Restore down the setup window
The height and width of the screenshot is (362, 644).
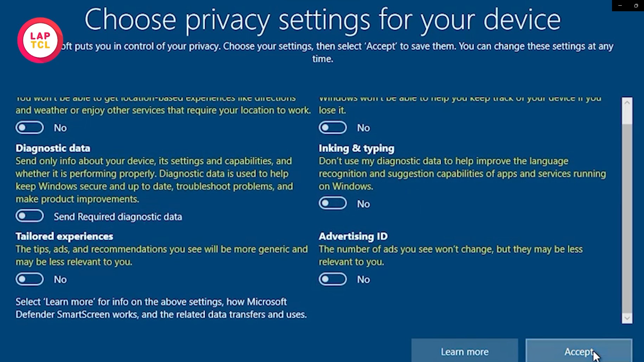636,6
